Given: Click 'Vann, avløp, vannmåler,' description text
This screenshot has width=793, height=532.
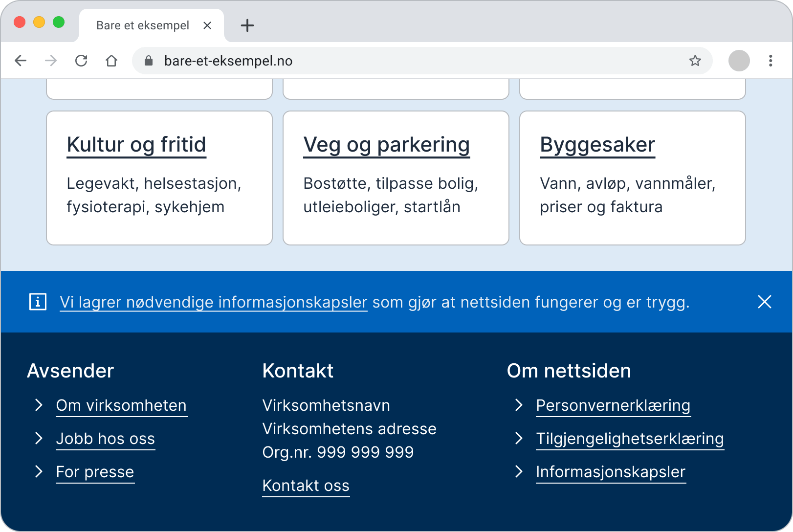Looking at the screenshot, I should (x=628, y=183).
